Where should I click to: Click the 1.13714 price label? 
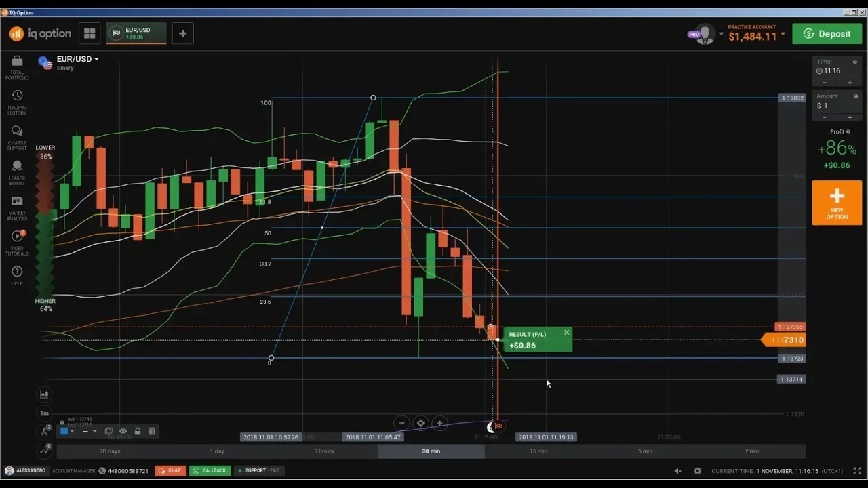(792, 380)
